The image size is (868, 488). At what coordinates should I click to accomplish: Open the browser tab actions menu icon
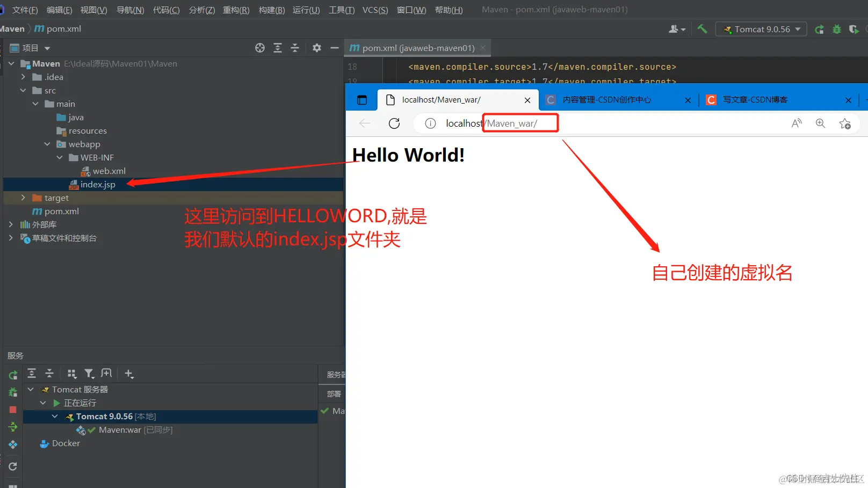[362, 100]
